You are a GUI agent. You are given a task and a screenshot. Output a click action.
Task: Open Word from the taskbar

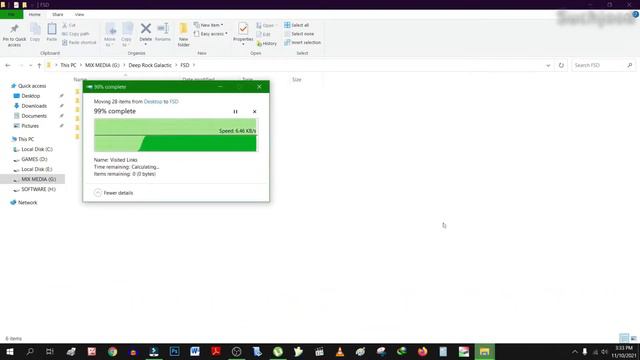click(x=195, y=351)
